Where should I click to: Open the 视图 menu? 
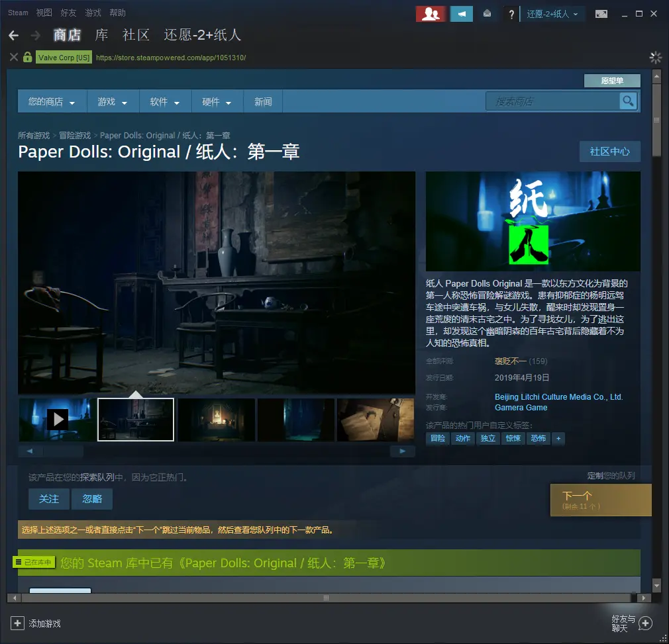44,13
